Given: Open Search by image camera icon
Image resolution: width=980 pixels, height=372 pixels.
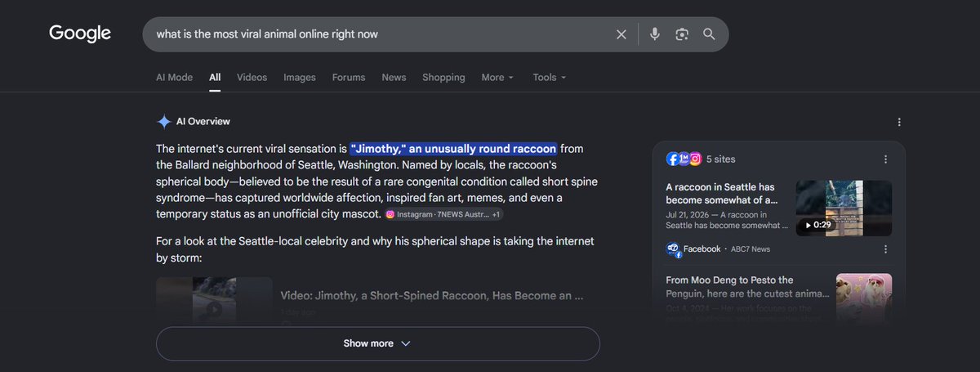Looking at the screenshot, I should 682,34.
